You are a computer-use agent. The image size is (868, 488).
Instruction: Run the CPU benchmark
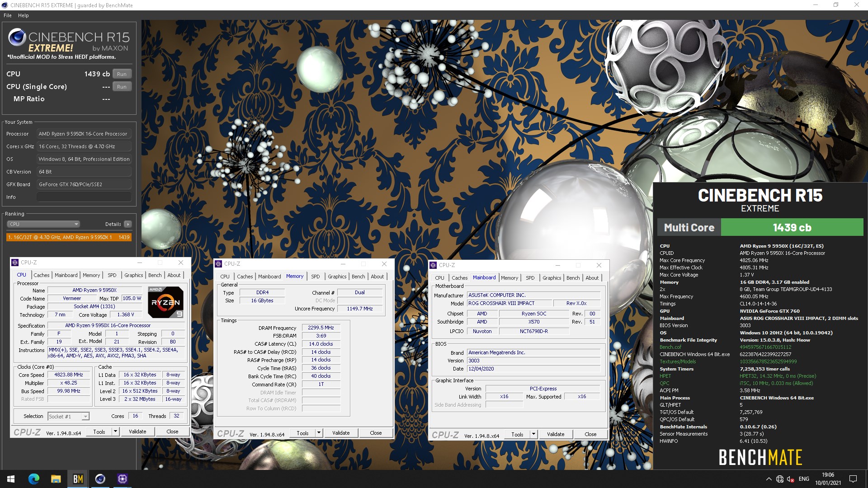click(x=122, y=74)
